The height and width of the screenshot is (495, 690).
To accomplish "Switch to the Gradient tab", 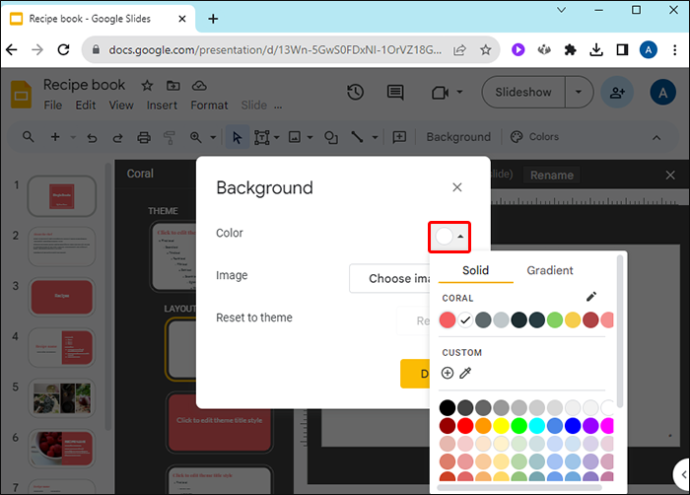I will [x=550, y=270].
